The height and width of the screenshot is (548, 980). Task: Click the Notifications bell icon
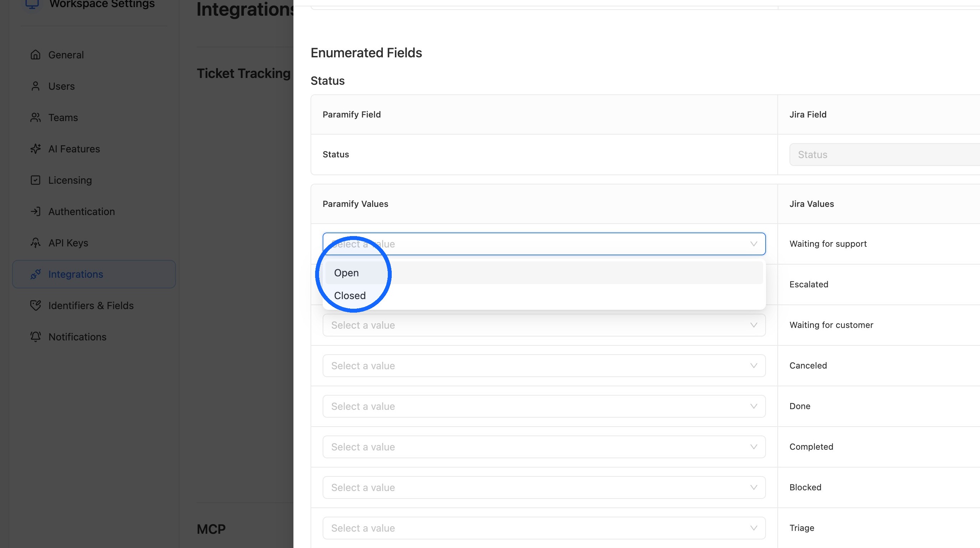pyautogui.click(x=35, y=336)
